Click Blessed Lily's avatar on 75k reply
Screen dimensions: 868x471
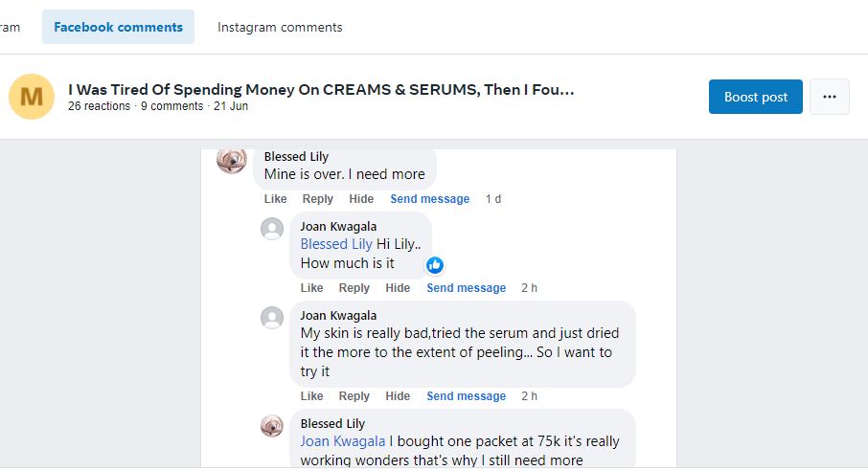(x=272, y=426)
